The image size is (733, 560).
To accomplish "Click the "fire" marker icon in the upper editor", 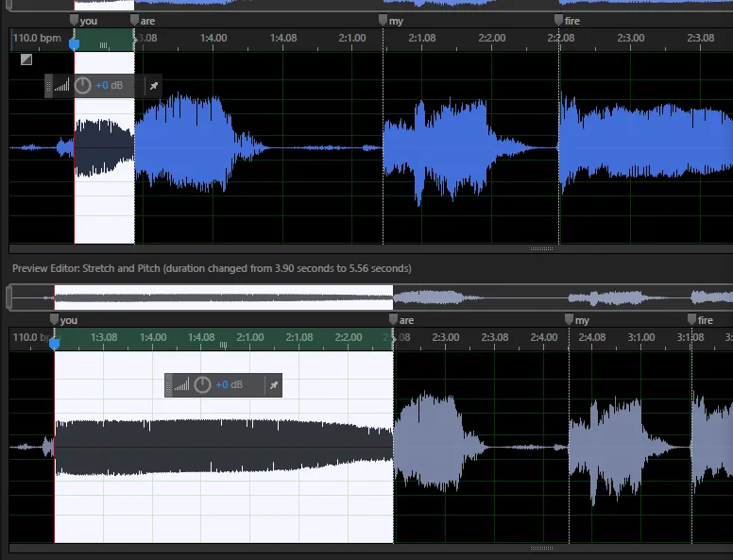I will pos(559,20).
